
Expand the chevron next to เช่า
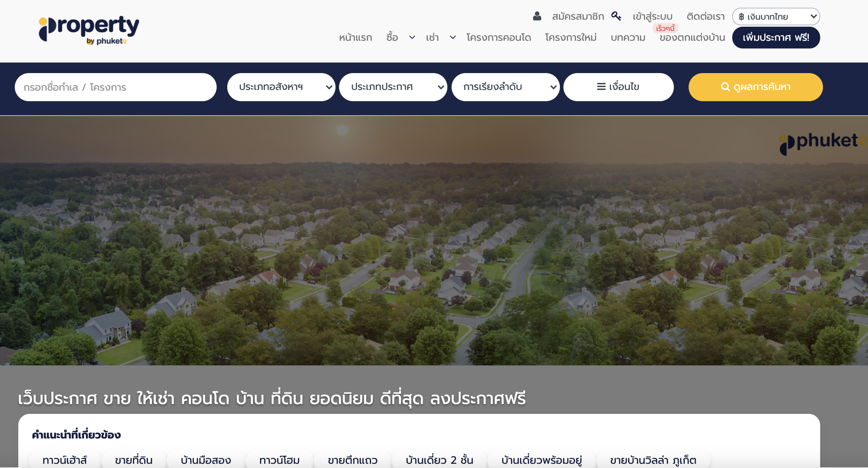453,37
